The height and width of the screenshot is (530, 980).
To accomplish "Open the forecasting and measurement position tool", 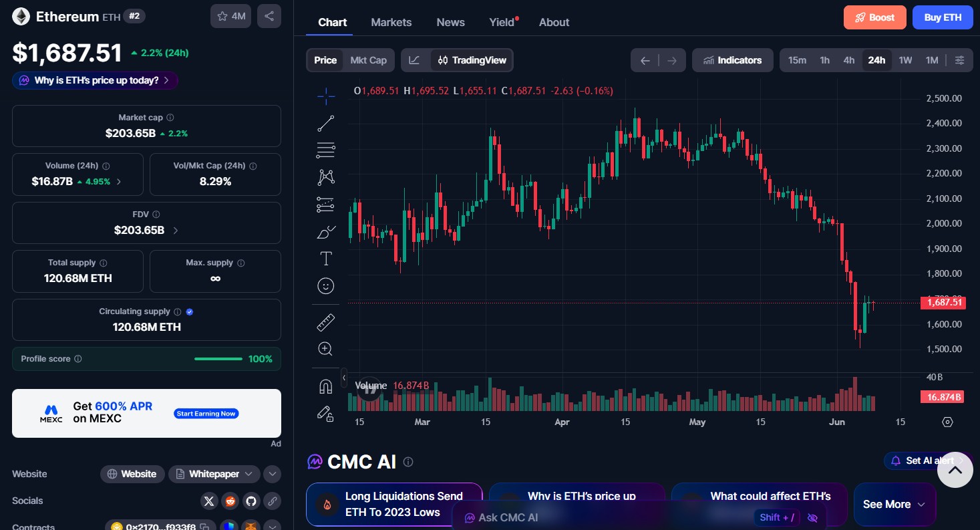I will click(x=326, y=205).
